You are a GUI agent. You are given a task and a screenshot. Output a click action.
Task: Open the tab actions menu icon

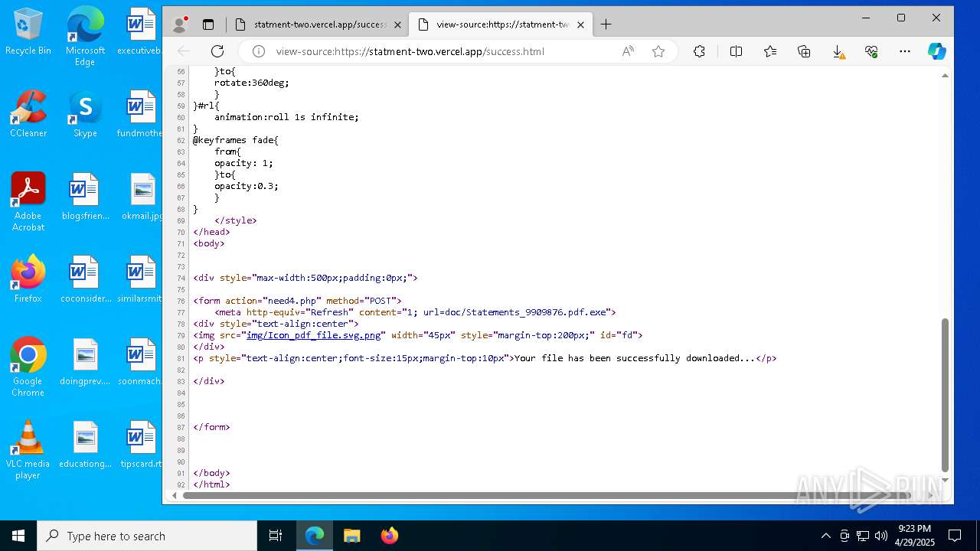point(208,24)
